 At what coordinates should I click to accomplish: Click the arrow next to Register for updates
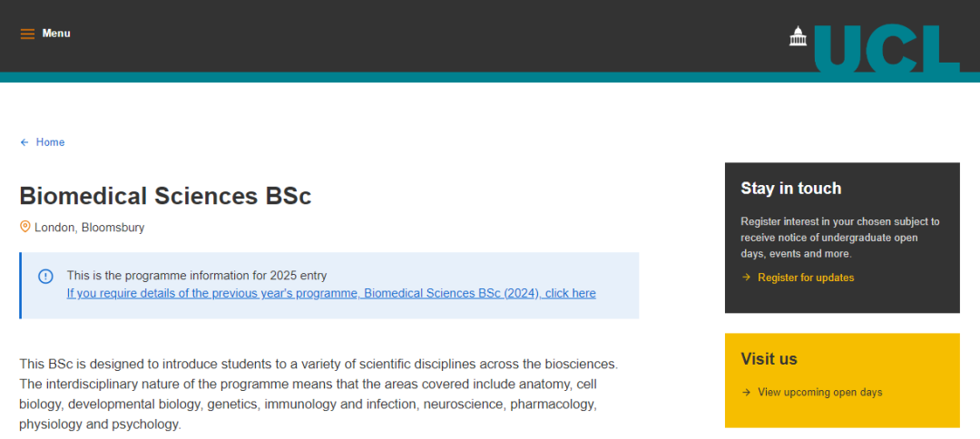[746, 278]
